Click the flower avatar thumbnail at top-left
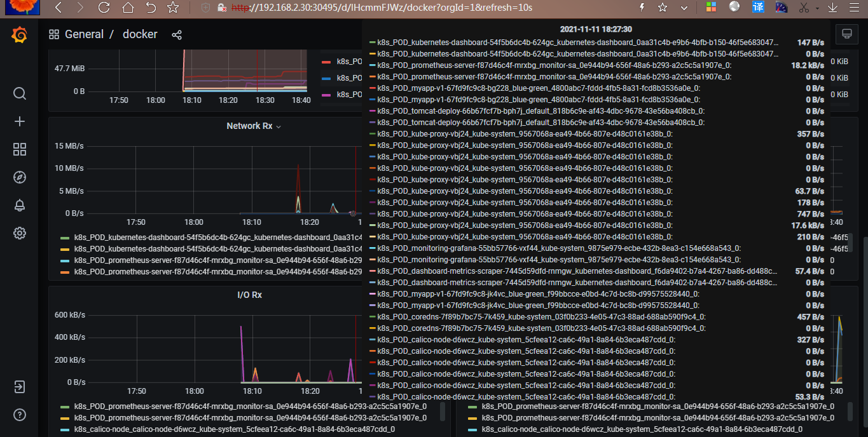The height and width of the screenshot is (437, 868). click(x=23, y=8)
